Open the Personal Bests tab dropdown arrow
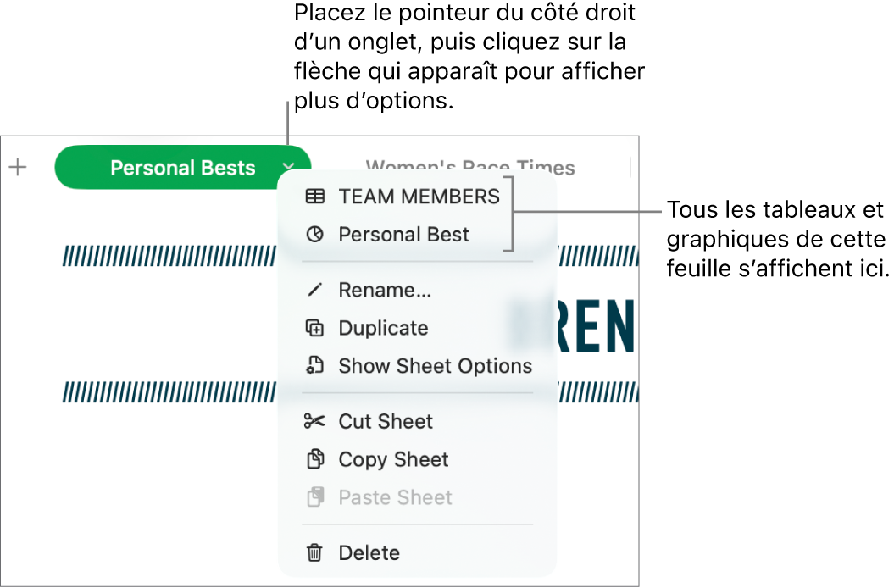The height and width of the screenshot is (588, 894). click(288, 167)
